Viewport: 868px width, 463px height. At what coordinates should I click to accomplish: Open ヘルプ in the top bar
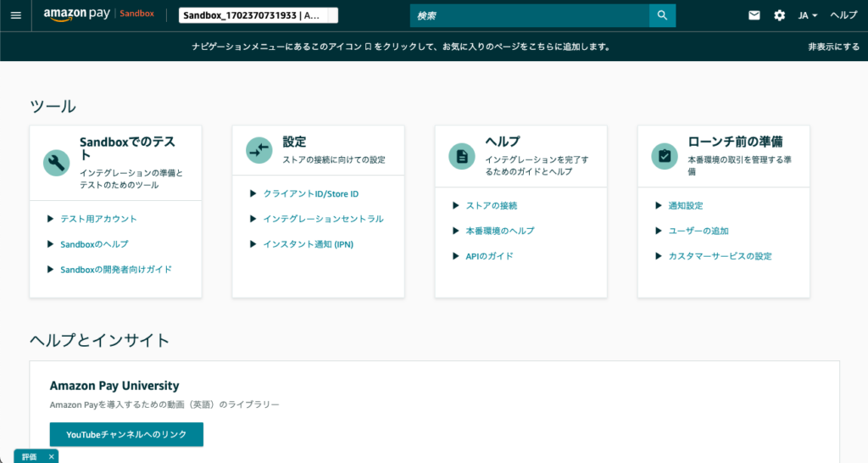point(843,15)
